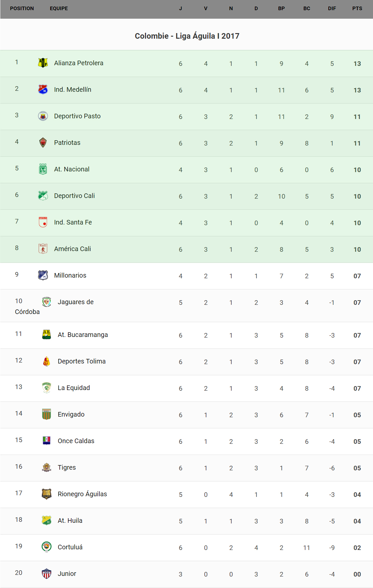
Task: Click the Cortuluá team name
Action: tap(70, 547)
